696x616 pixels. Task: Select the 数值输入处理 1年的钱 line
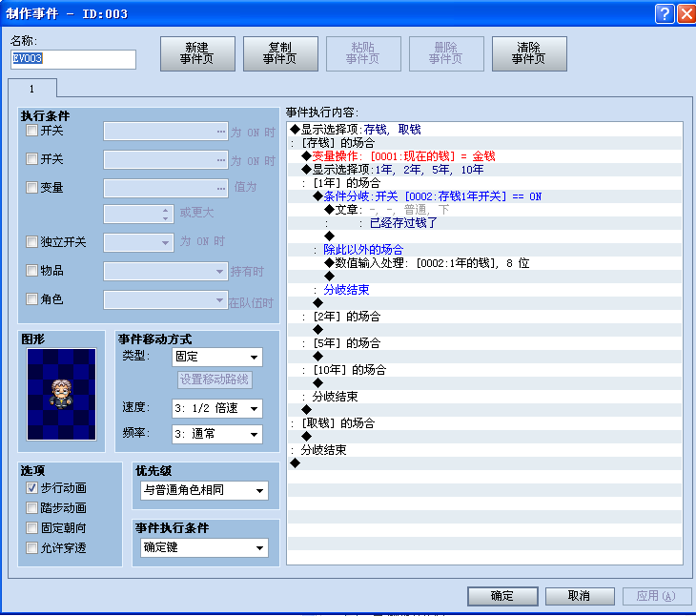pos(484,263)
